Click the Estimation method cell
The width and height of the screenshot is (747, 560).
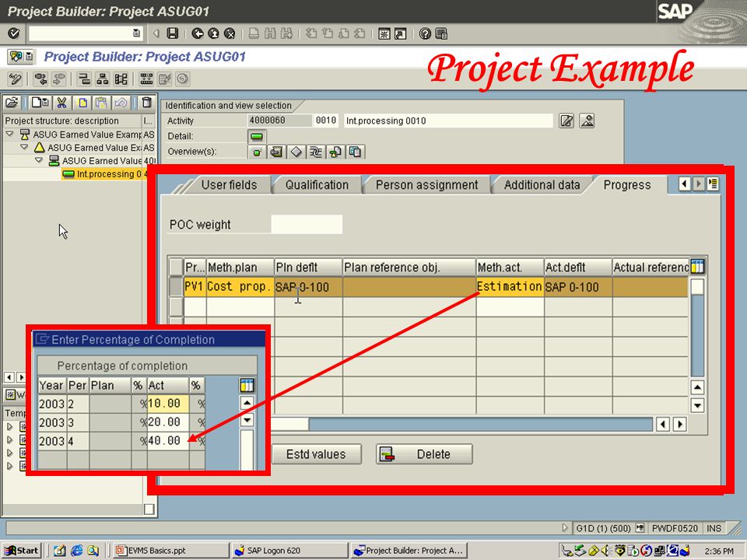[510, 287]
